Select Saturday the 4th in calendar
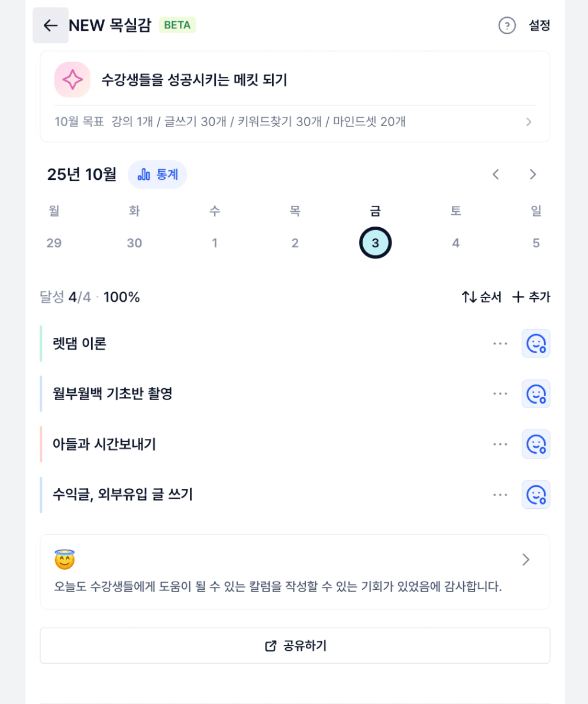Image resolution: width=588 pixels, height=704 pixels. tap(455, 243)
